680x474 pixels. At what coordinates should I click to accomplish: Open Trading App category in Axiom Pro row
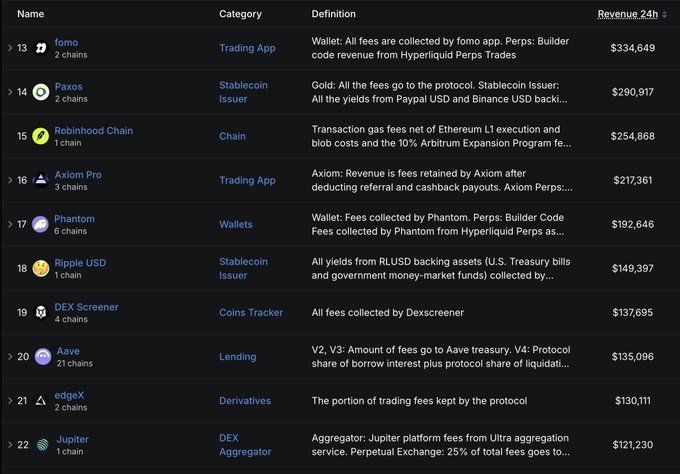(x=247, y=180)
